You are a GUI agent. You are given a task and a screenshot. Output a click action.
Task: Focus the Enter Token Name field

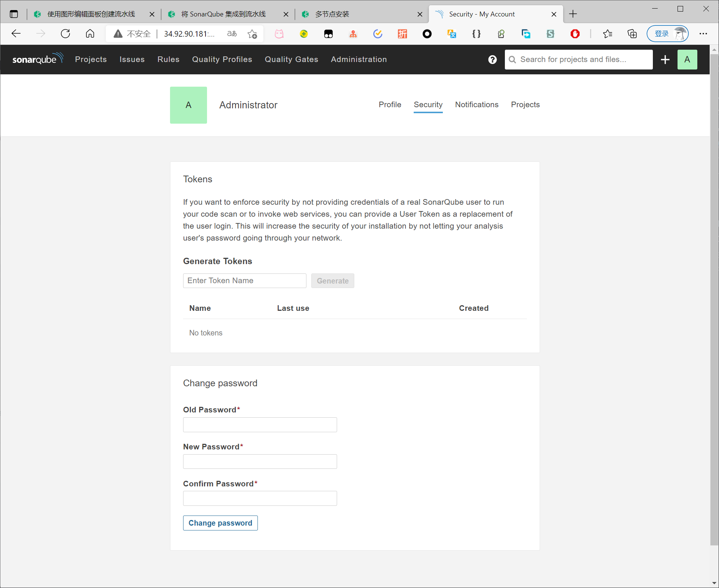click(x=244, y=281)
